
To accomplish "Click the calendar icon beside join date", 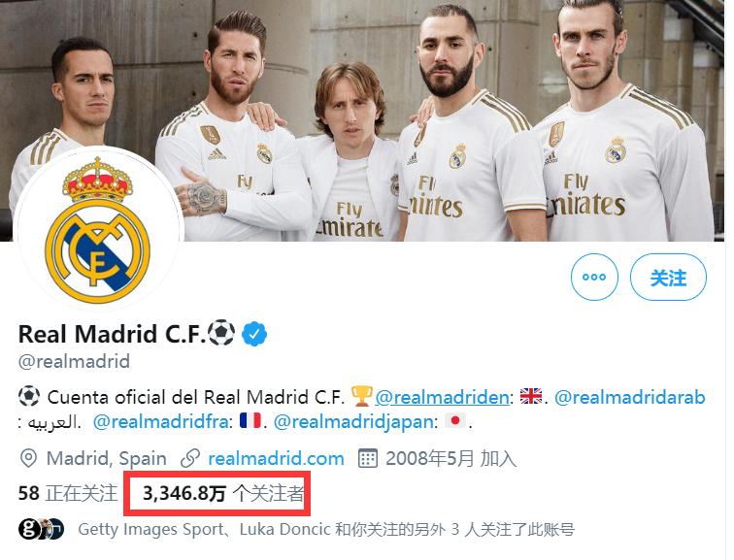I will pyautogui.click(x=367, y=458).
